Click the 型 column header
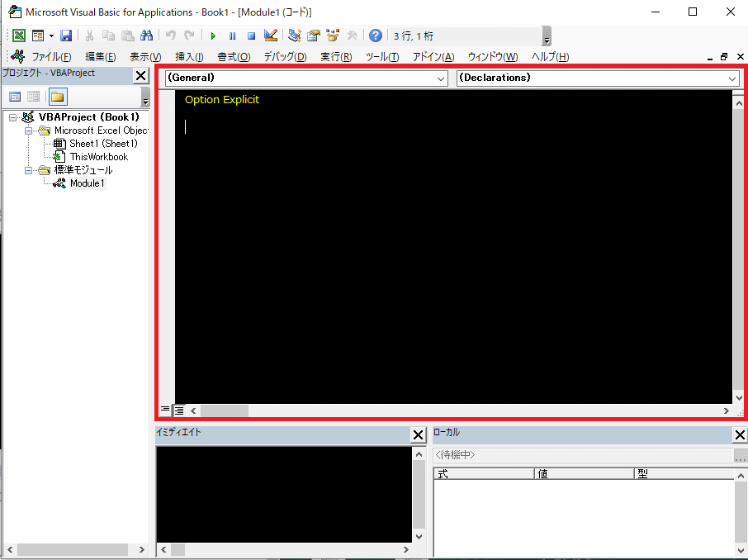This screenshot has width=748, height=560. click(684, 473)
